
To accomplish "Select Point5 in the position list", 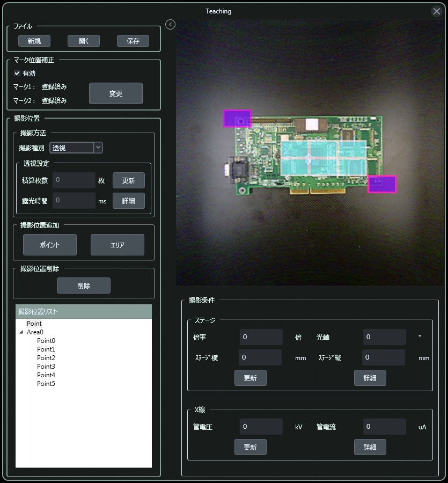I will (46, 384).
